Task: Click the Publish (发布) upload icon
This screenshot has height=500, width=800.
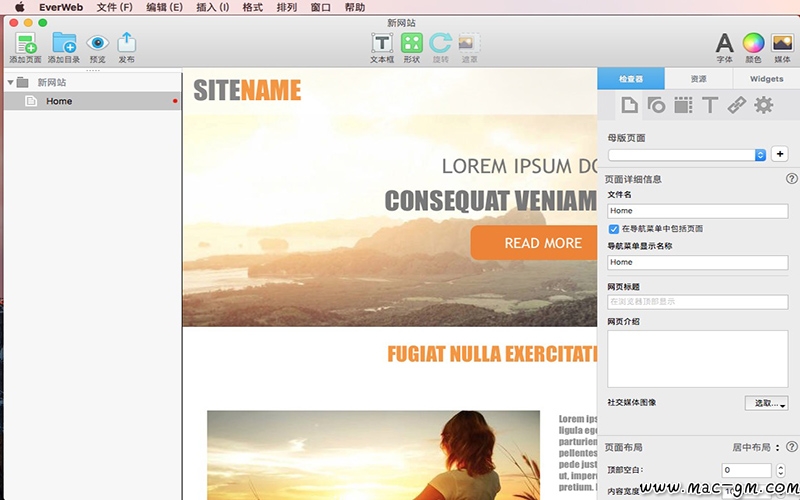Action: pyautogui.click(x=127, y=42)
